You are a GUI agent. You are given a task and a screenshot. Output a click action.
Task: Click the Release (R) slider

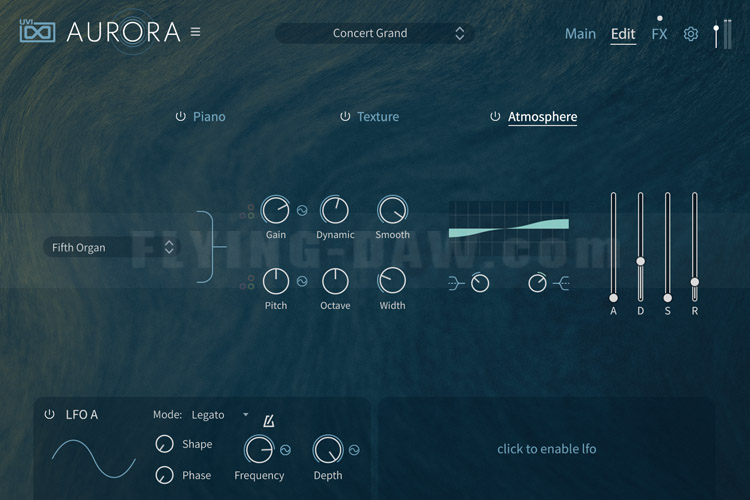point(695,247)
